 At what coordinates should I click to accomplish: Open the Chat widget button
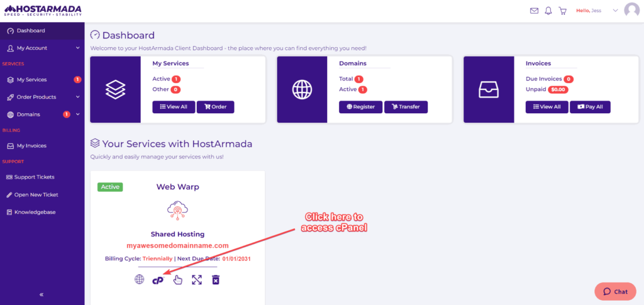pos(615,291)
